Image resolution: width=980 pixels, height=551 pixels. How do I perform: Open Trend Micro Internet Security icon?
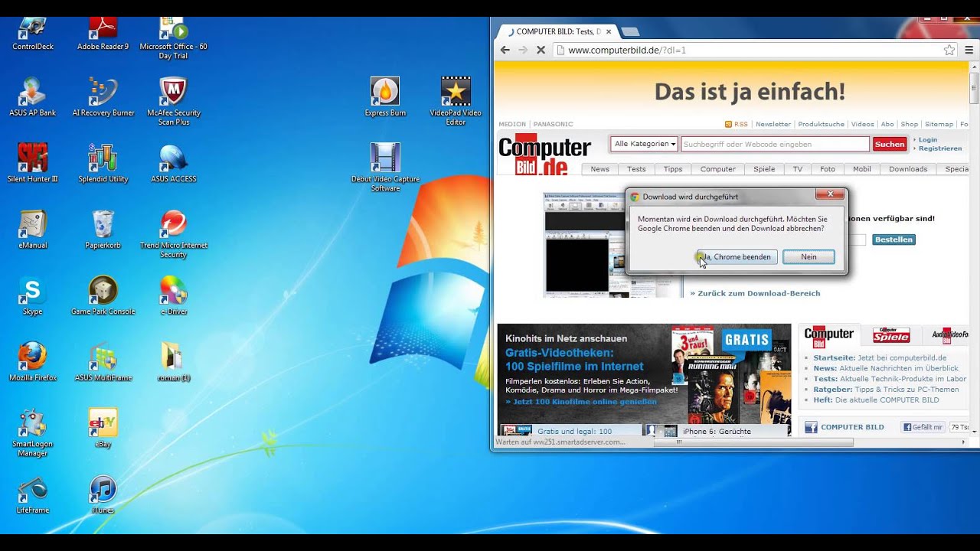click(x=173, y=234)
